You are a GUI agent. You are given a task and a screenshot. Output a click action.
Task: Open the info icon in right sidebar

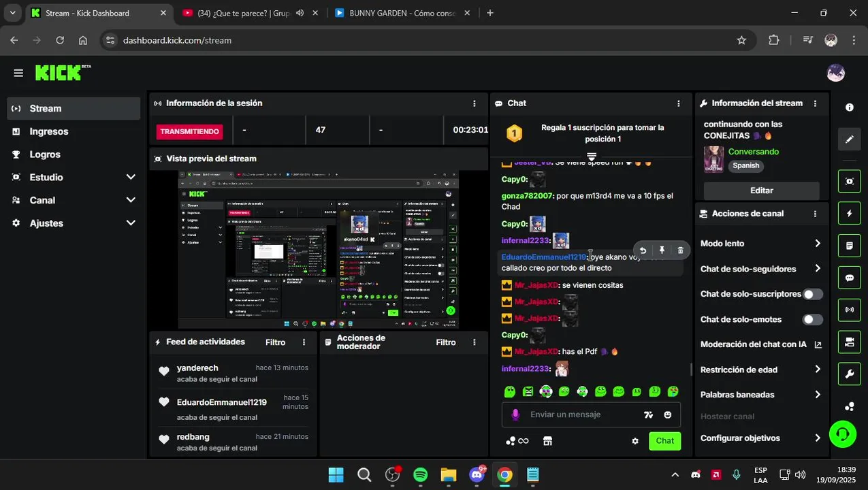pyautogui.click(x=850, y=108)
